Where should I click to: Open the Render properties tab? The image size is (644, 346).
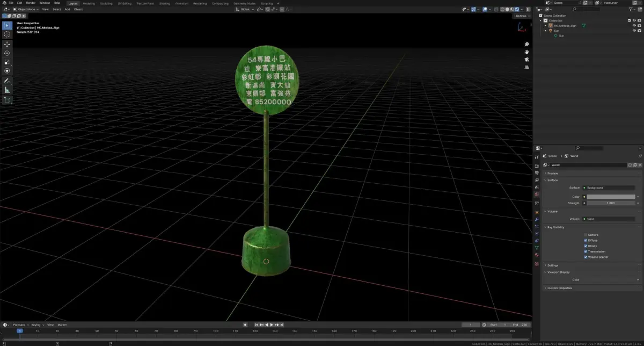[x=537, y=166]
